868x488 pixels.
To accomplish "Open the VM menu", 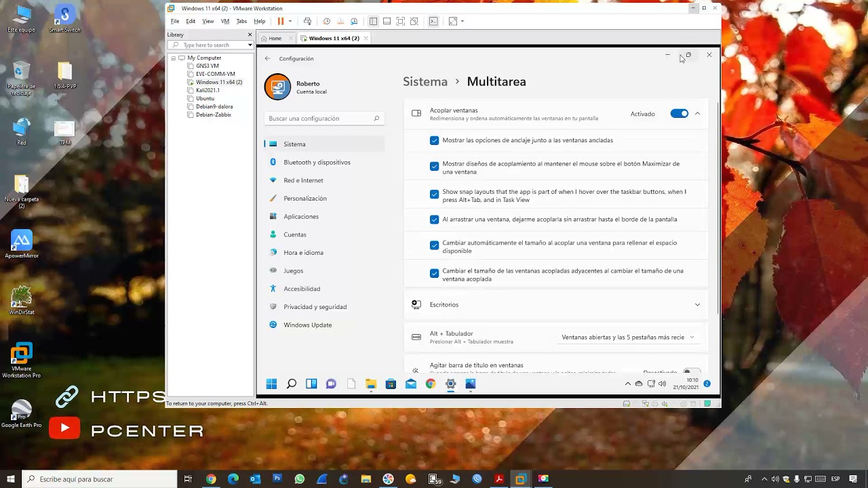I will pos(225,21).
